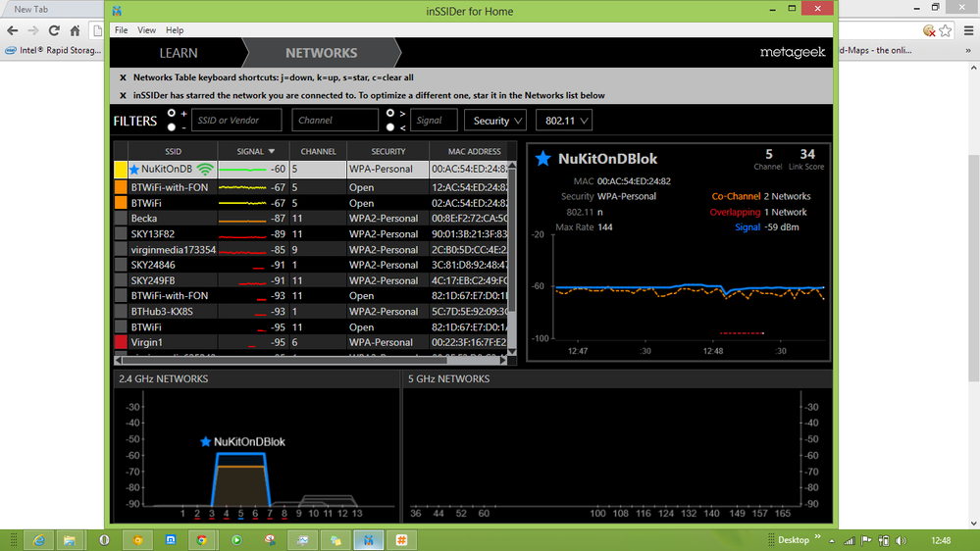Click the networks table vertical scrollbar
The image size is (980, 551).
click(512, 240)
